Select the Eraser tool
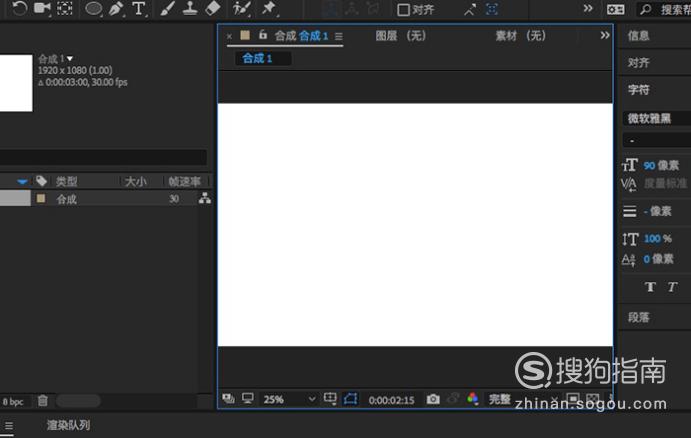 [213, 8]
